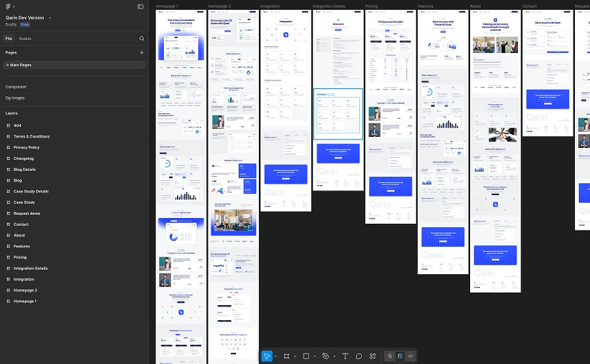Click the Pages section header
Screen dimensions: 590x364
11,52
